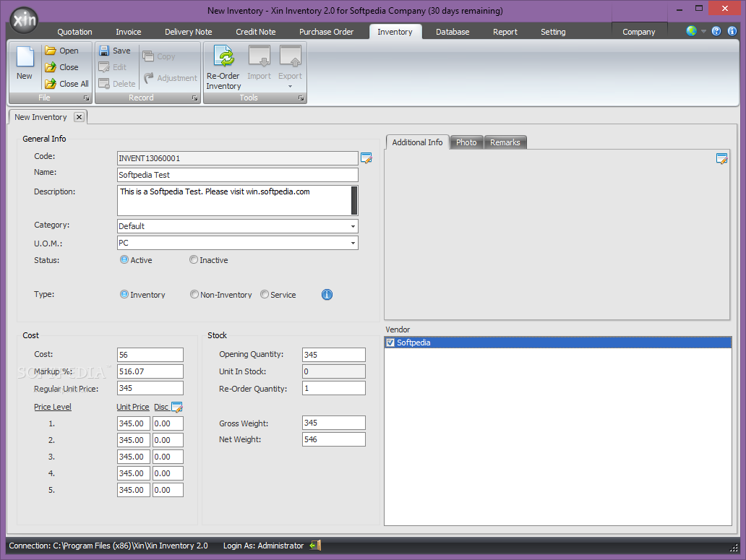
Task: Click the Unit Price header link
Action: pyautogui.click(x=133, y=407)
